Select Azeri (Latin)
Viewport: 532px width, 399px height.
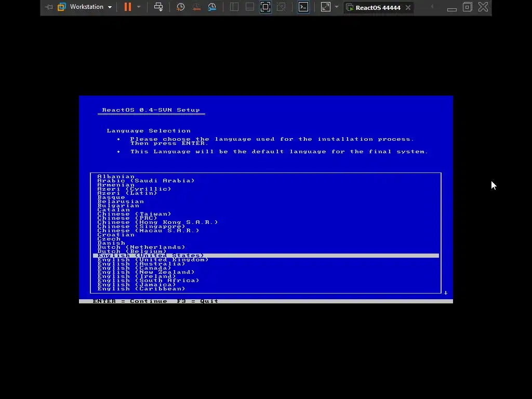(127, 193)
